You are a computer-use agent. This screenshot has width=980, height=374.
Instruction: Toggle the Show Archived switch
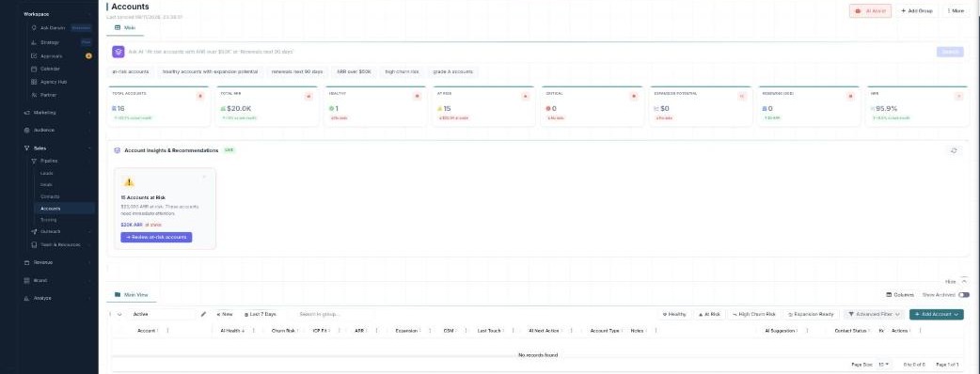[964, 295]
